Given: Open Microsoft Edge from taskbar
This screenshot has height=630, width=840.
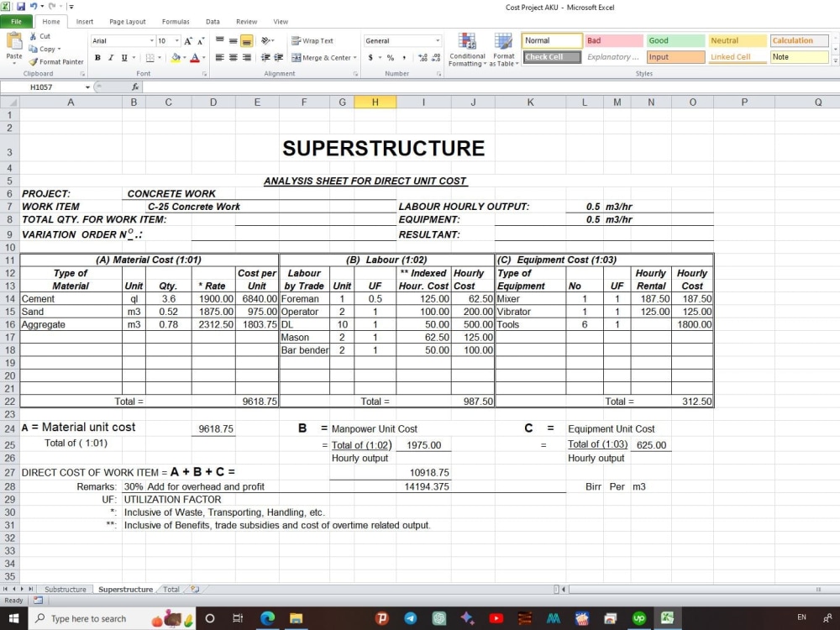Looking at the screenshot, I should click(267, 618).
